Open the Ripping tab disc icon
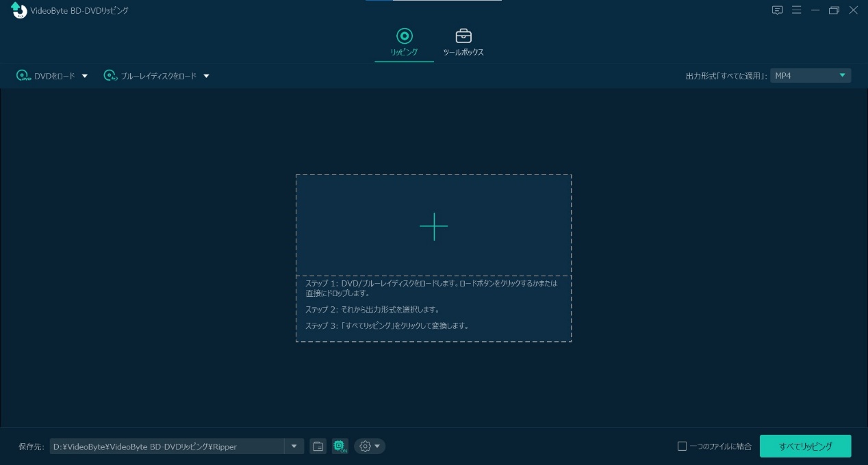868x465 pixels. tap(404, 36)
